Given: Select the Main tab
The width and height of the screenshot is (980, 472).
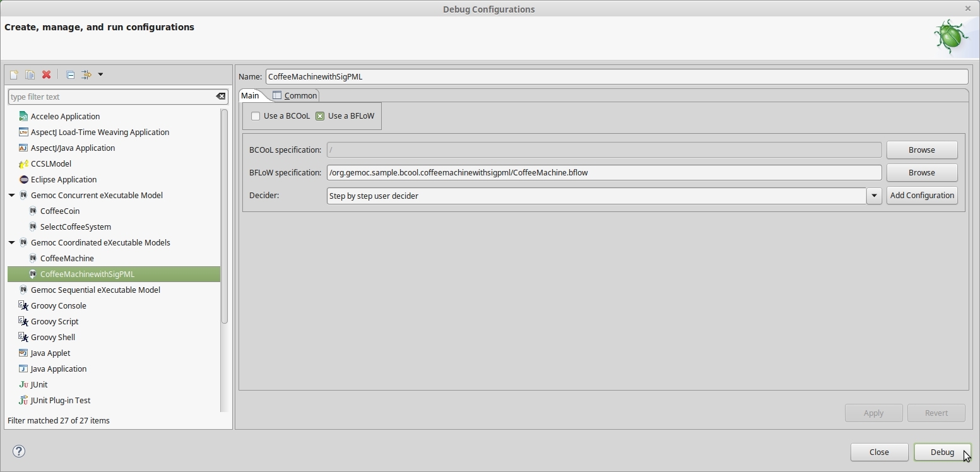Looking at the screenshot, I should (x=250, y=95).
